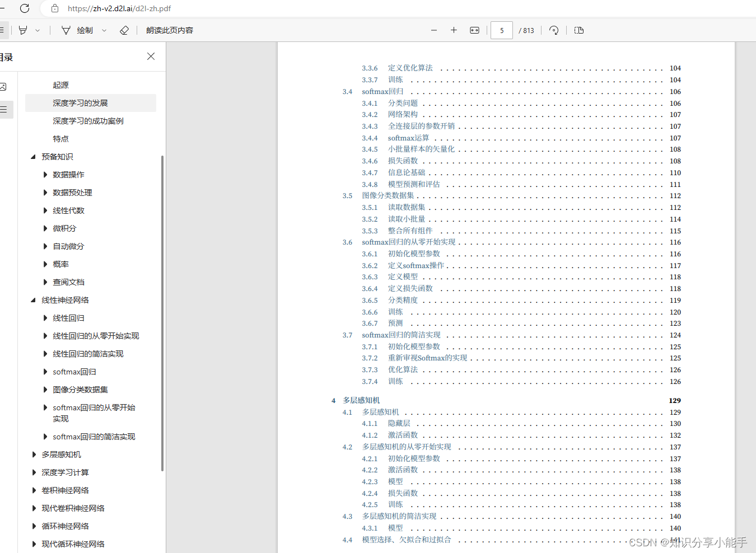
Task: Open 图像分类数据集 in outline panel
Action: 80,390
